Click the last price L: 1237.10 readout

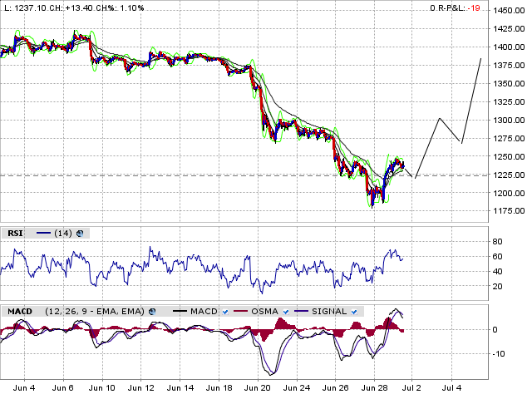click(25, 7)
